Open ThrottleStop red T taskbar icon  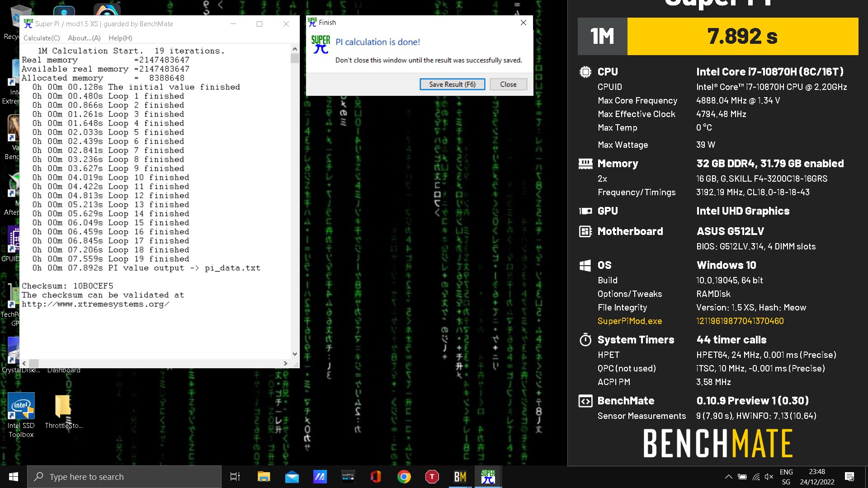pos(432,477)
